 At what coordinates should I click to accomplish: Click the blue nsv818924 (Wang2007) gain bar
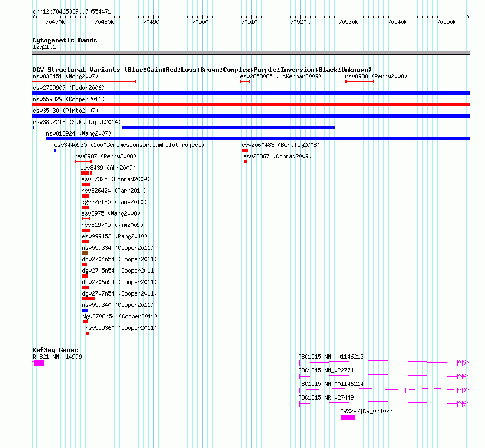258,139
